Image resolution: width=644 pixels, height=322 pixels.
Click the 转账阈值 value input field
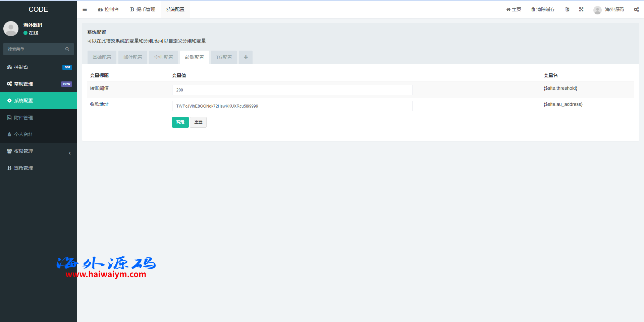click(292, 90)
